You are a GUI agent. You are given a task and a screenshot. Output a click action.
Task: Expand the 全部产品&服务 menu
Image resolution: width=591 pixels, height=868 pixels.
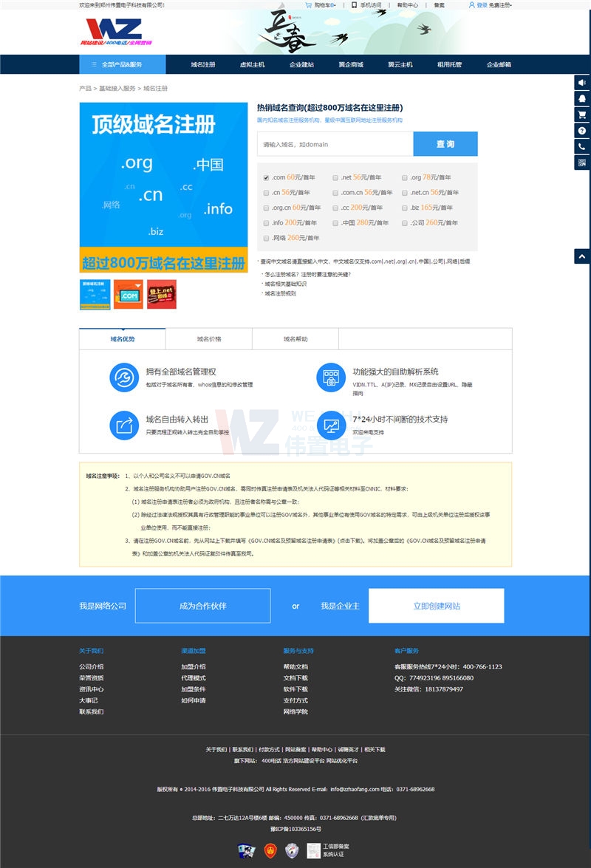(121, 64)
